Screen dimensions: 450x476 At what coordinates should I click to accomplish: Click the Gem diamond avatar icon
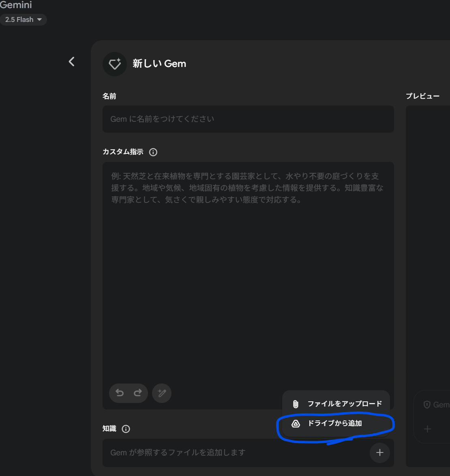(x=115, y=64)
